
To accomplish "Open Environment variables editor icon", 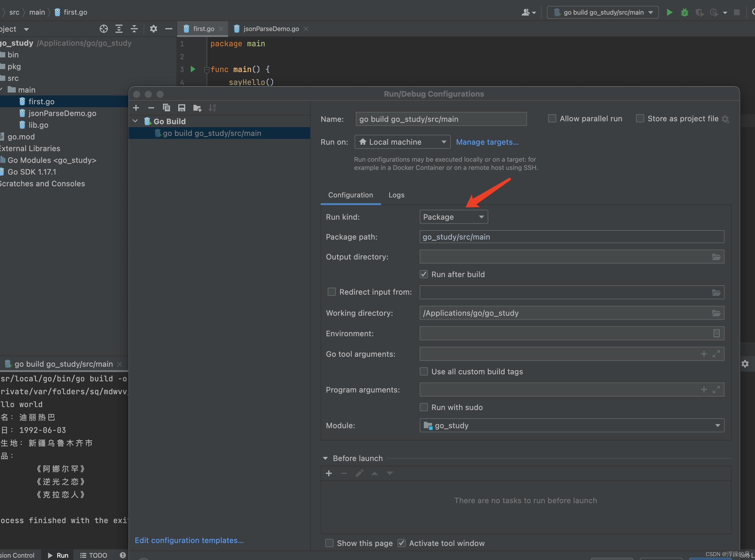I will pos(716,334).
